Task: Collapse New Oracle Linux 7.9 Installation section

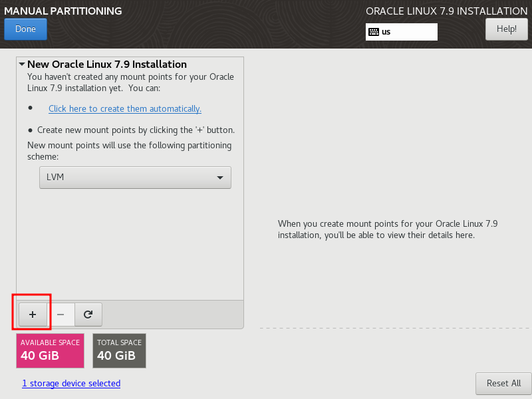Action: coord(22,64)
